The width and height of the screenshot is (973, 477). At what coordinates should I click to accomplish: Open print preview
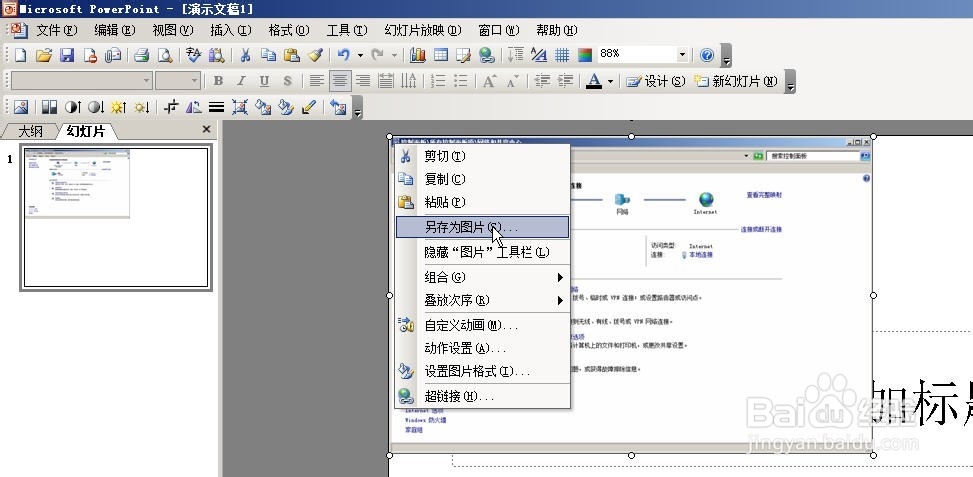coord(164,55)
